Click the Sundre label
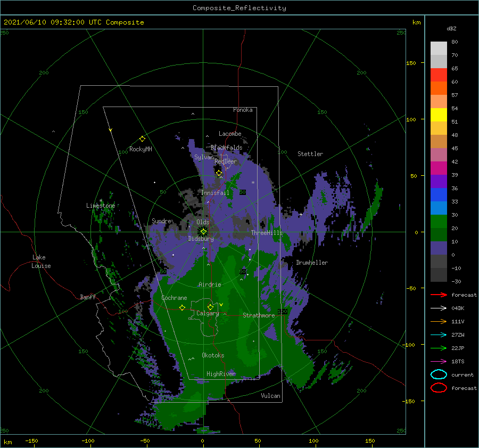The width and height of the screenshot is (479, 448). point(162,221)
